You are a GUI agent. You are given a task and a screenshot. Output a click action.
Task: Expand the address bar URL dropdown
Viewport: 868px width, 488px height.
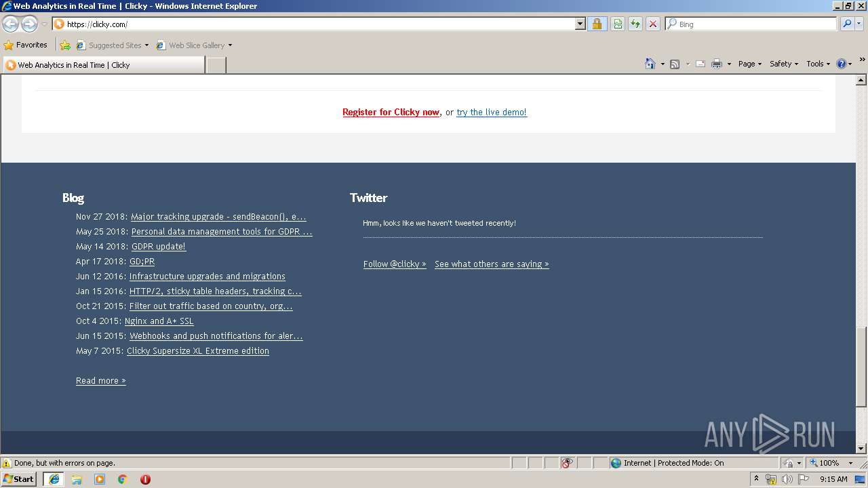point(580,24)
